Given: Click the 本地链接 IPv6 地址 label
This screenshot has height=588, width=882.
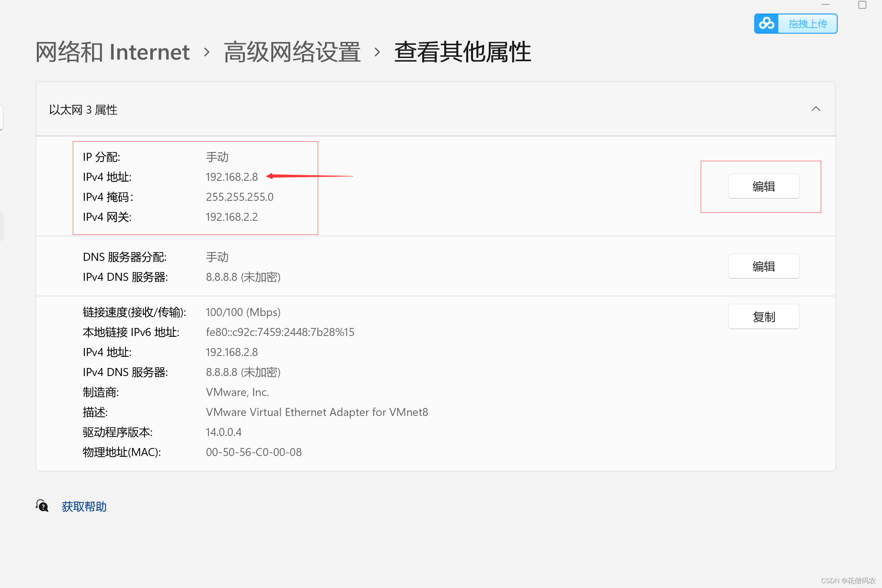Looking at the screenshot, I should coord(131,332).
